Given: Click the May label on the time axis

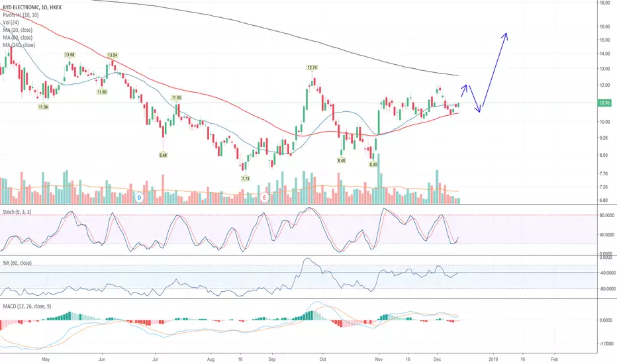Looking at the screenshot, I should click(x=46, y=359).
